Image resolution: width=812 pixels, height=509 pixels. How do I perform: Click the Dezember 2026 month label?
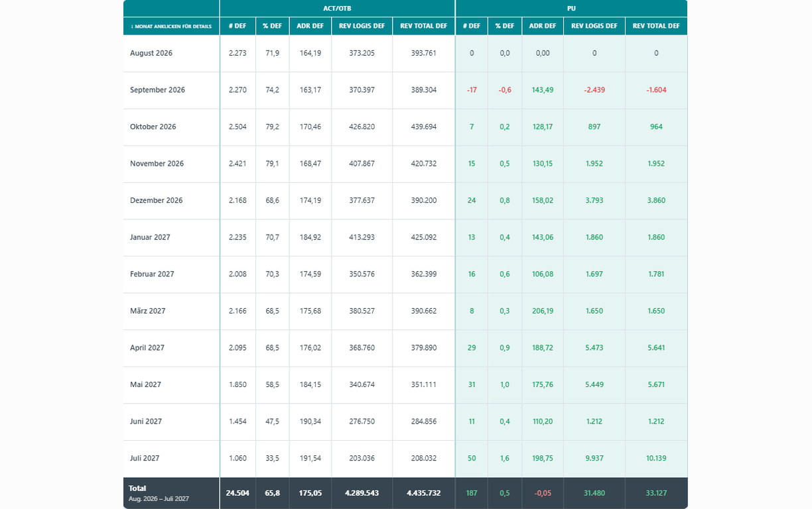tap(156, 200)
